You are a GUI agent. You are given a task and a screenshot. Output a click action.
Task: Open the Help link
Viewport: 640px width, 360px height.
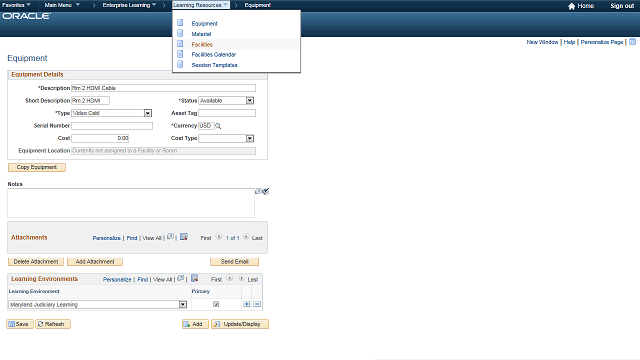coord(569,42)
